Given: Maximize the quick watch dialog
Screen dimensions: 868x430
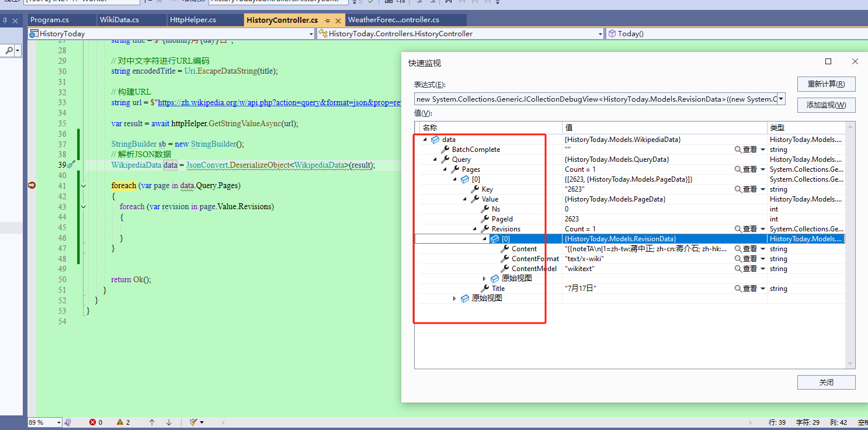Looking at the screenshot, I should tap(828, 62).
